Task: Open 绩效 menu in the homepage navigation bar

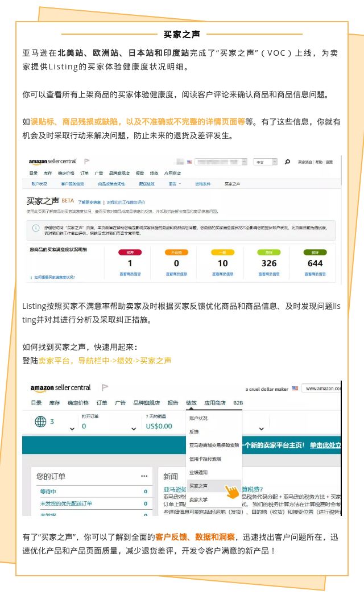Action: (191, 403)
